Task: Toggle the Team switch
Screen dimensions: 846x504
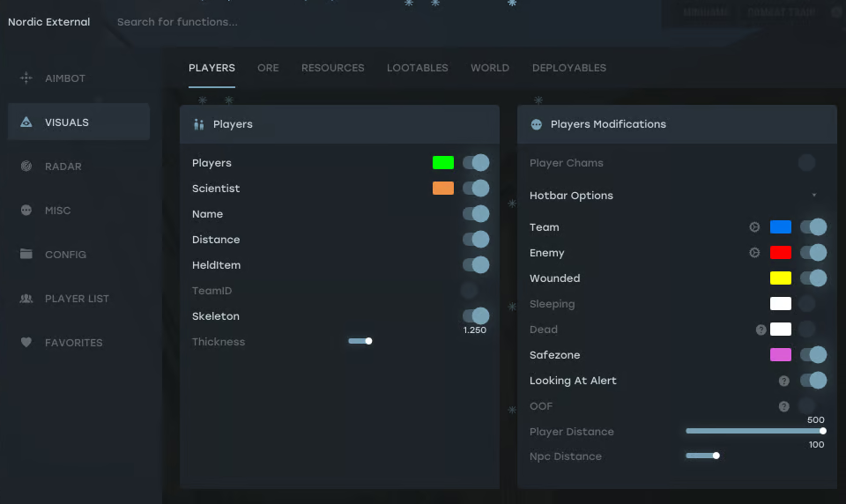Action: click(813, 227)
